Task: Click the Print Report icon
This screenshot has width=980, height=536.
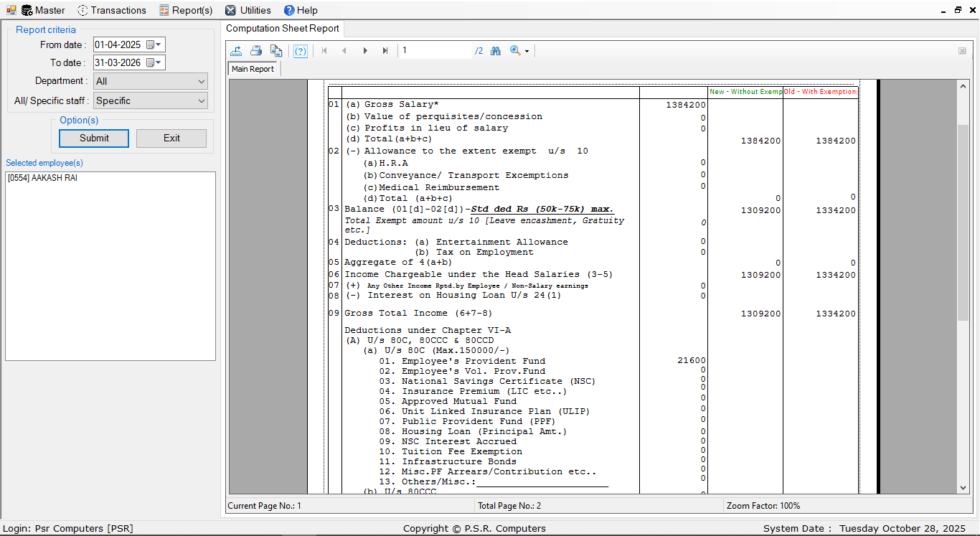Action: tap(256, 51)
